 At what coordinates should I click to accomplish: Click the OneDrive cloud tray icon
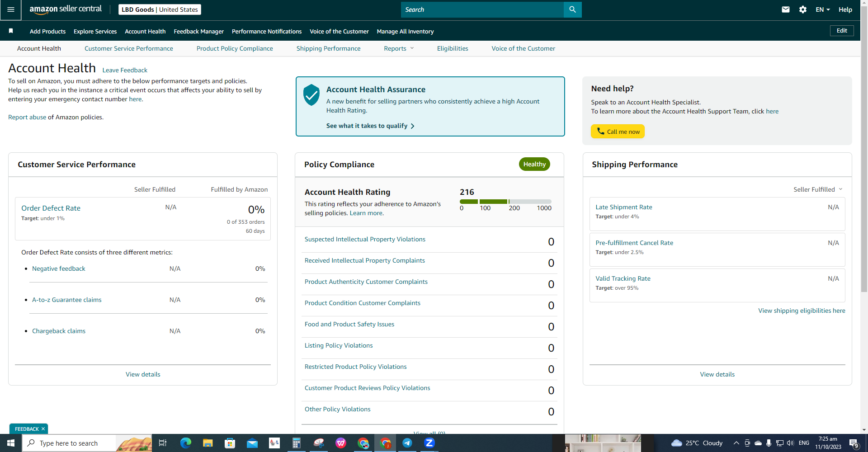point(758,443)
